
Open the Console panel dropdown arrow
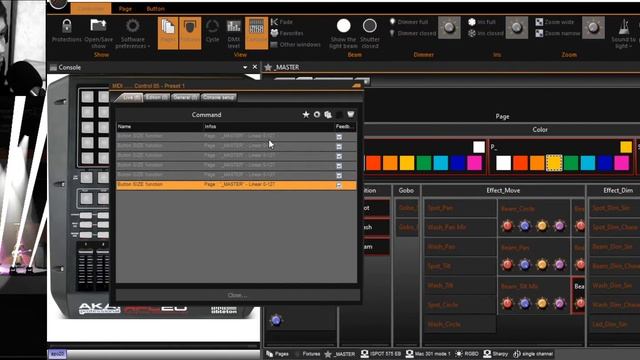coord(245,67)
